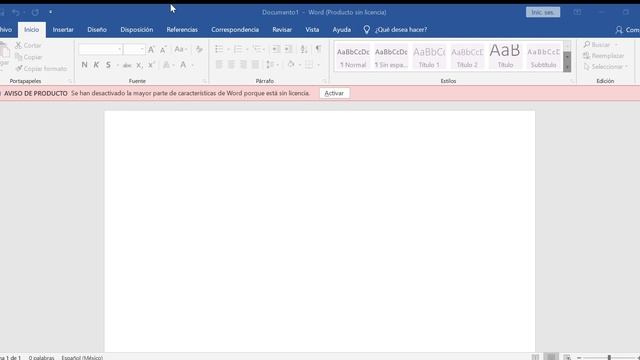
Task: Apply text highlight color
Action: tap(166, 65)
